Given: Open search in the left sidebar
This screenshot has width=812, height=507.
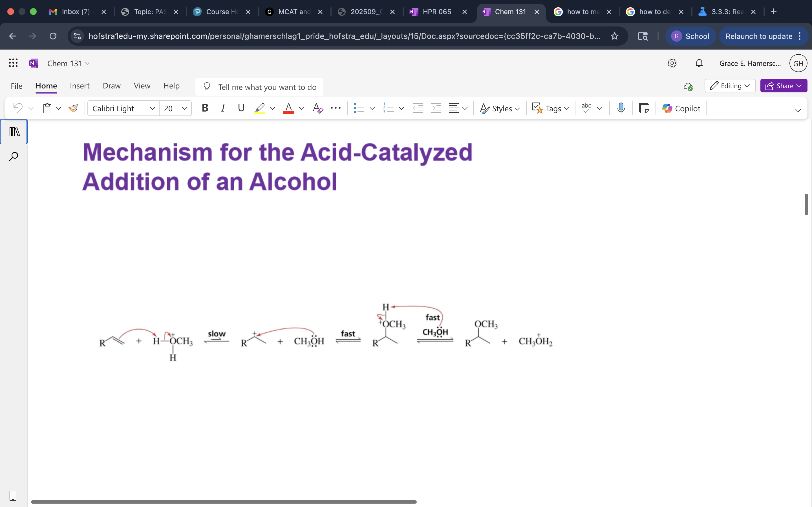Looking at the screenshot, I should pos(14,156).
